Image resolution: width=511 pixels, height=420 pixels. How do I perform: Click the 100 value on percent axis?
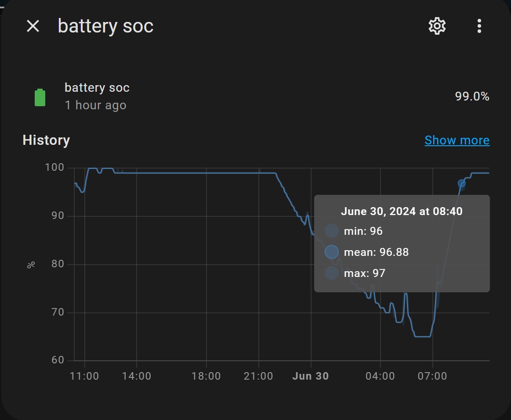54,167
